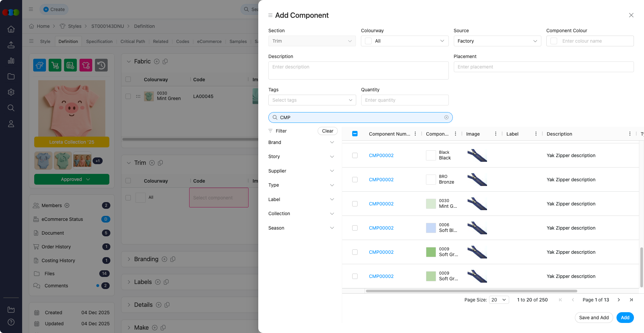This screenshot has width=644, height=333.
Task: Uncheck the select-all checkbox in component results
Action: pos(355,134)
